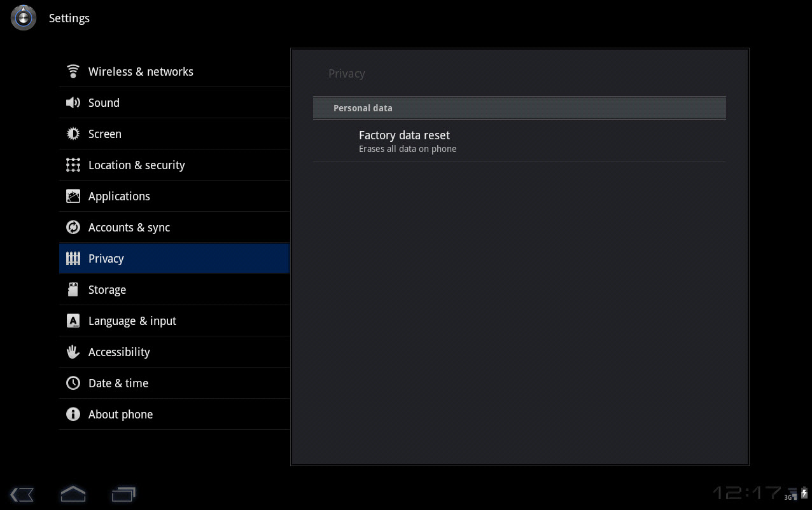Image resolution: width=812 pixels, height=510 pixels.
Task: Tap the Settings app icon in header
Action: 24,18
